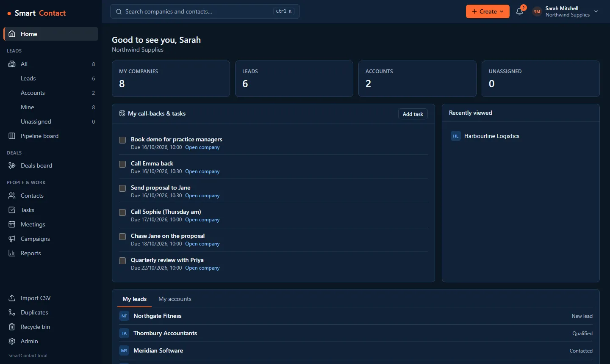The width and height of the screenshot is (610, 364).
Task: Click the SM user avatar
Action: pyautogui.click(x=537, y=11)
